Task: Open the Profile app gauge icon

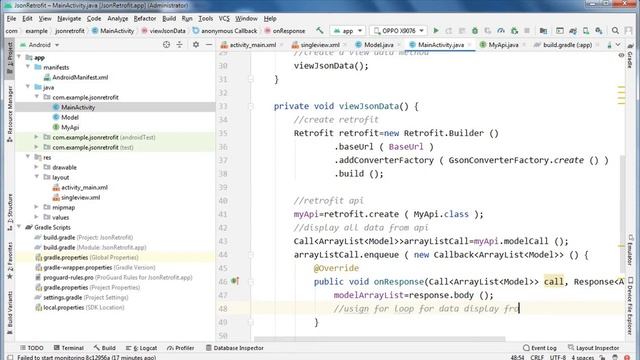Action: click(x=501, y=31)
